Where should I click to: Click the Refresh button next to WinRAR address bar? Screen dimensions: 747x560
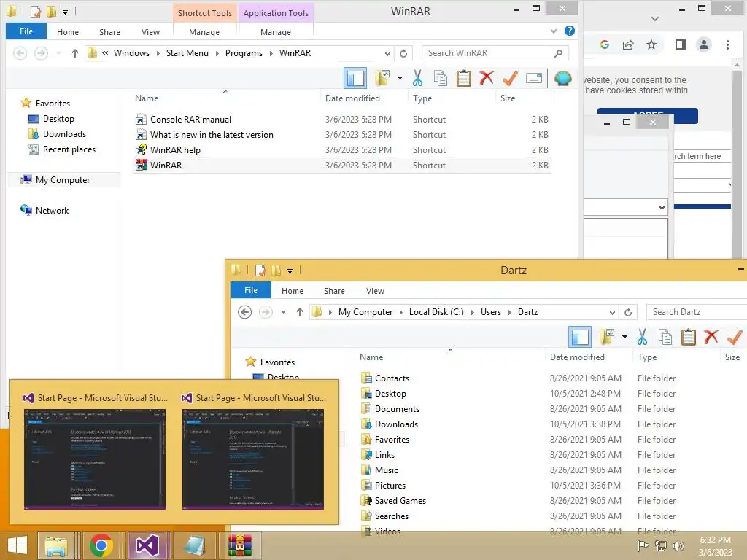coord(403,53)
